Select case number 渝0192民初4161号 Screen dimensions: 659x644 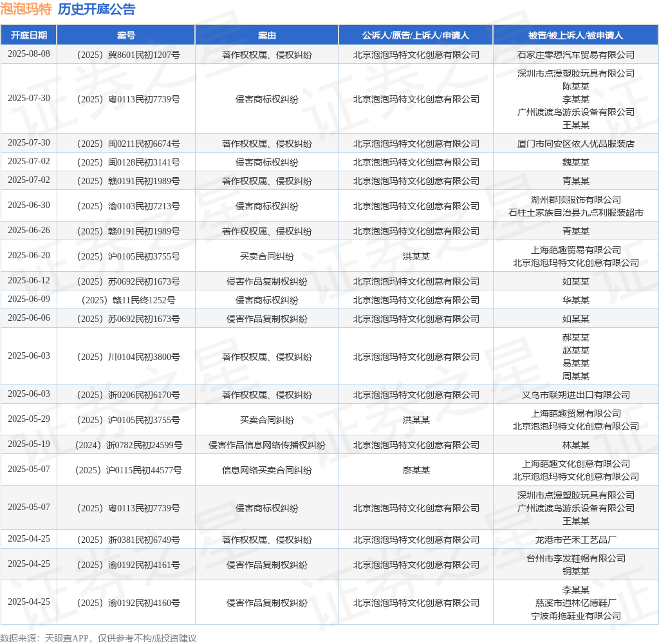(128, 565)
